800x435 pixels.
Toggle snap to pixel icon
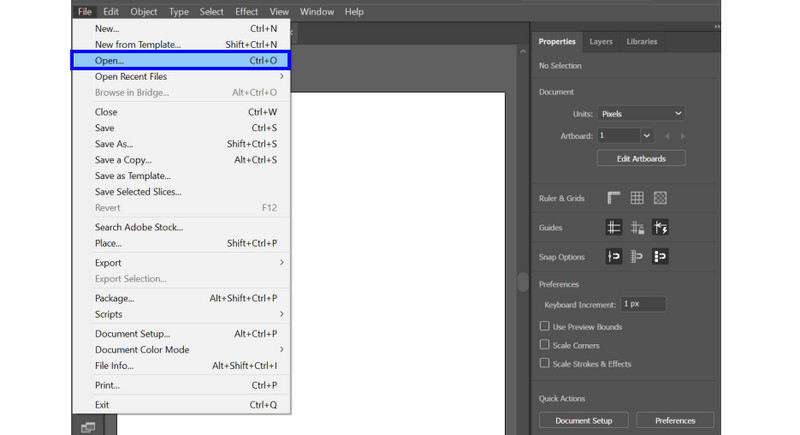(x=637, y=257)
